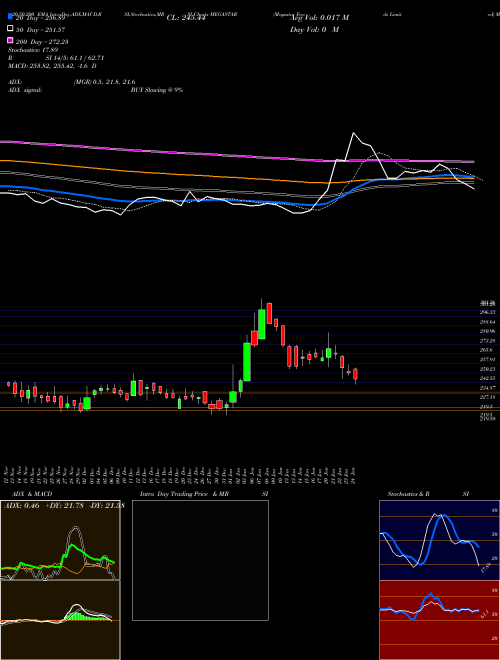
Task: Select the '200 Day = 272.23' legend text
Action: point(43,41)
